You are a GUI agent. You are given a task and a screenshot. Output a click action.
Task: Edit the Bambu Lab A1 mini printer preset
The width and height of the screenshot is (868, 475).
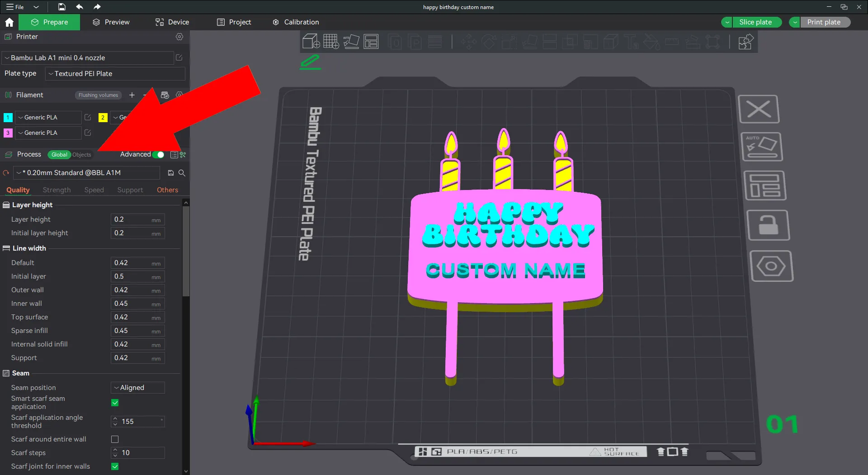[179, 57]
